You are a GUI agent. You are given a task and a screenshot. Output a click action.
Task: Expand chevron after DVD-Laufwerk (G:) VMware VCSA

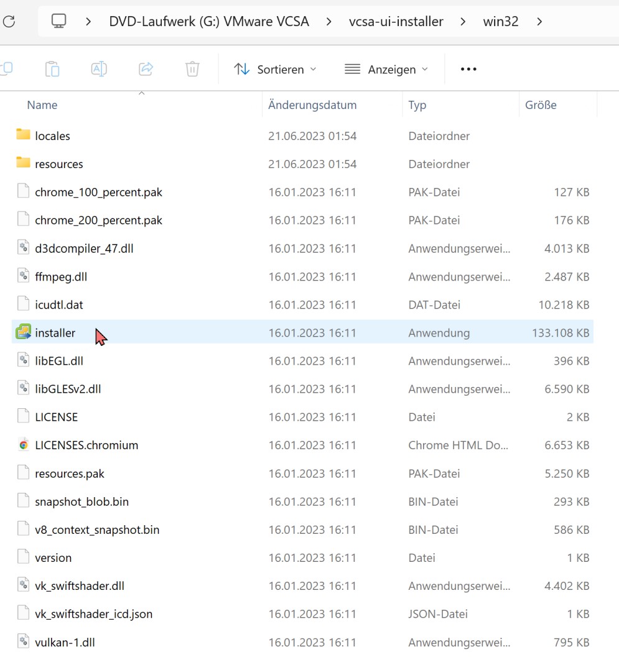pos(328,21)
